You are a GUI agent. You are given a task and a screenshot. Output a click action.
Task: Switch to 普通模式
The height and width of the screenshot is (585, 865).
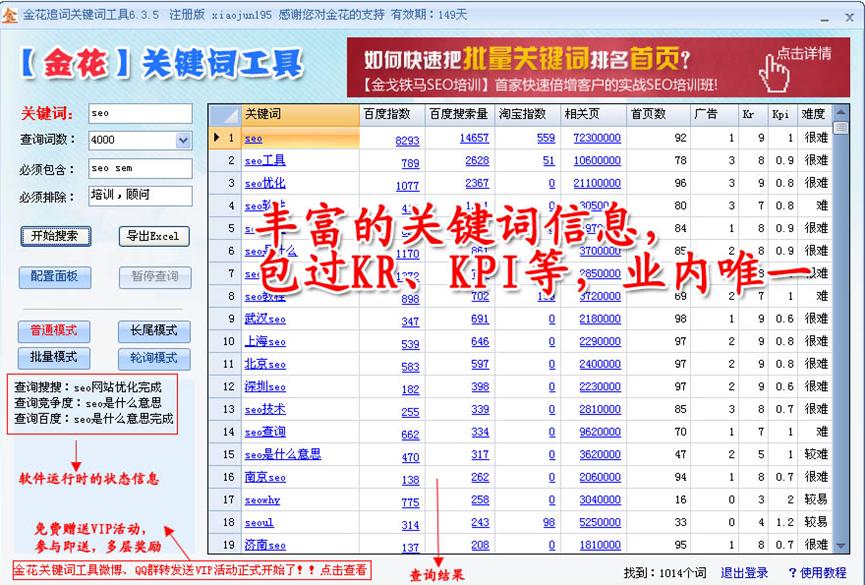pos(54,331)
